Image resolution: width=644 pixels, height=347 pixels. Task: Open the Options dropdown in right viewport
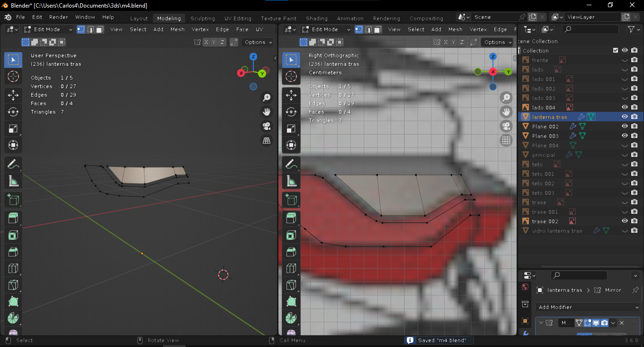click(498, 42)
